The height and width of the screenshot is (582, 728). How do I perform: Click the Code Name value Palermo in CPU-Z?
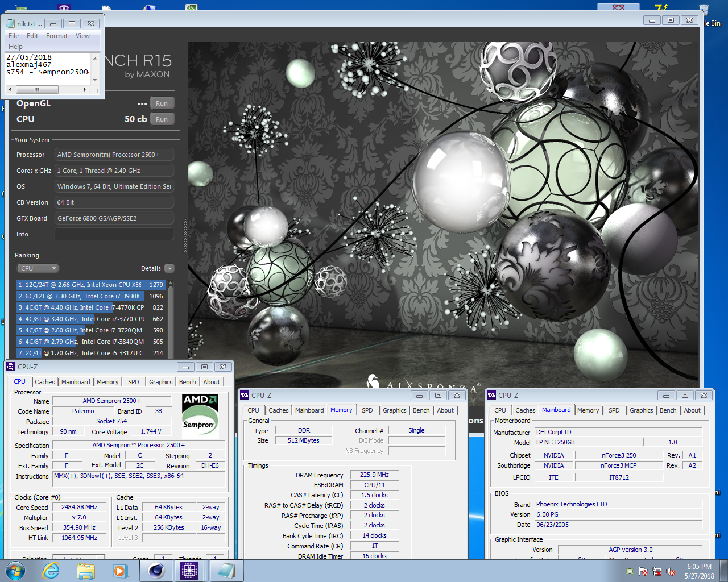click(x=83, y=411)
